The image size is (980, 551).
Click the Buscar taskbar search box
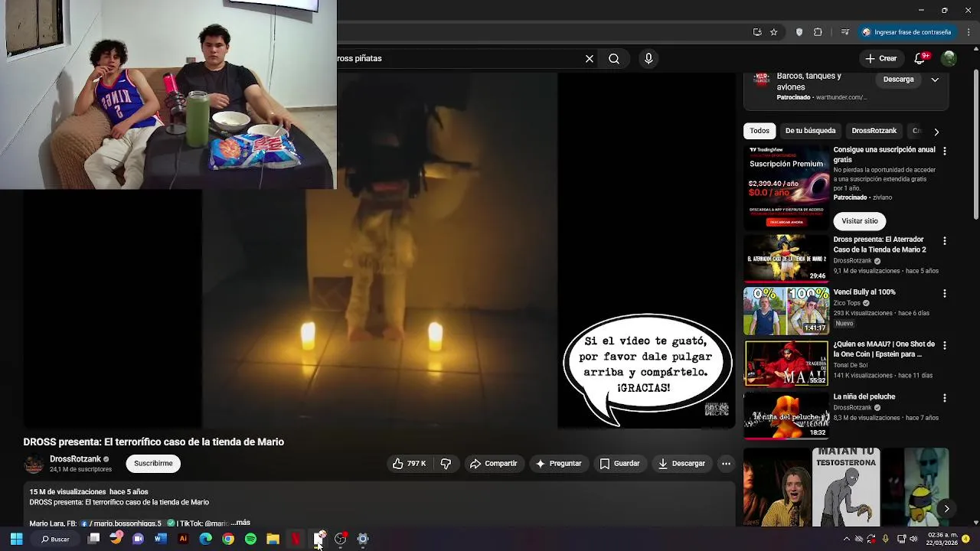(x=55, y=539)
